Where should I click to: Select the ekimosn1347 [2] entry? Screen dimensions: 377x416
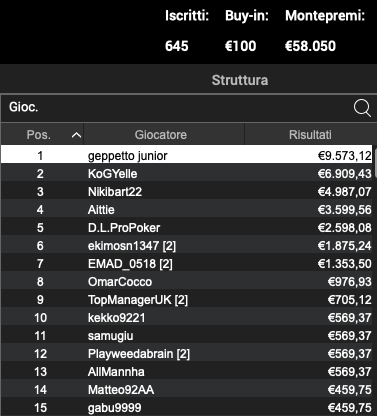186,246
